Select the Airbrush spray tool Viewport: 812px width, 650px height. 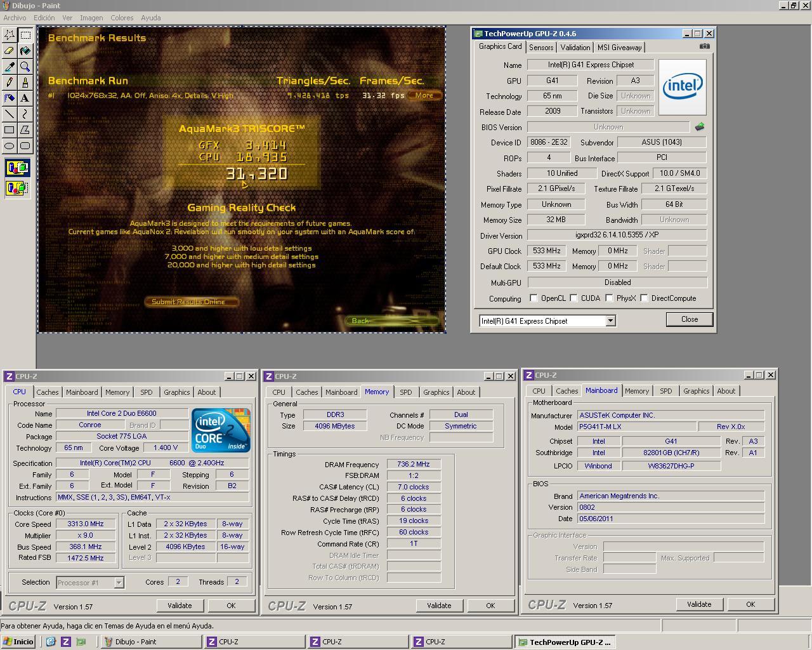pyautogui.click(x=10, y=98)
